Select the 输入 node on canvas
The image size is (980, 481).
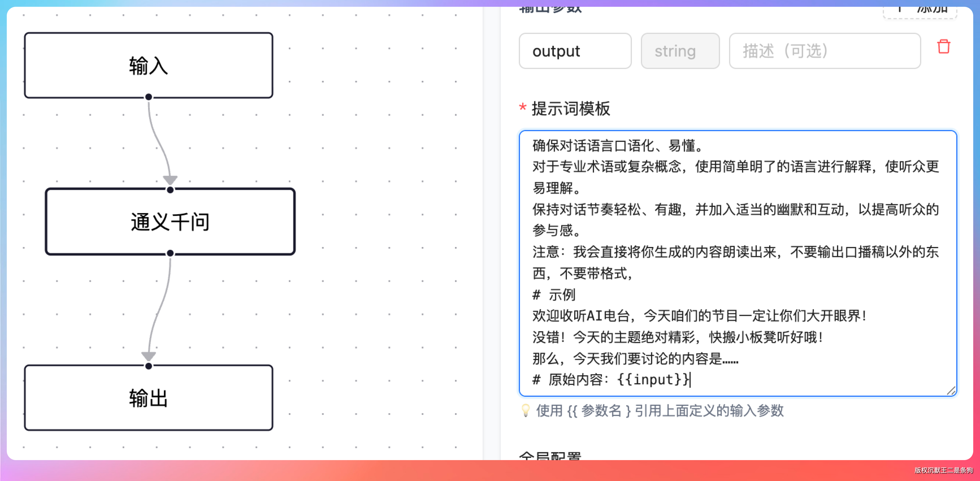tap(149, 66)
